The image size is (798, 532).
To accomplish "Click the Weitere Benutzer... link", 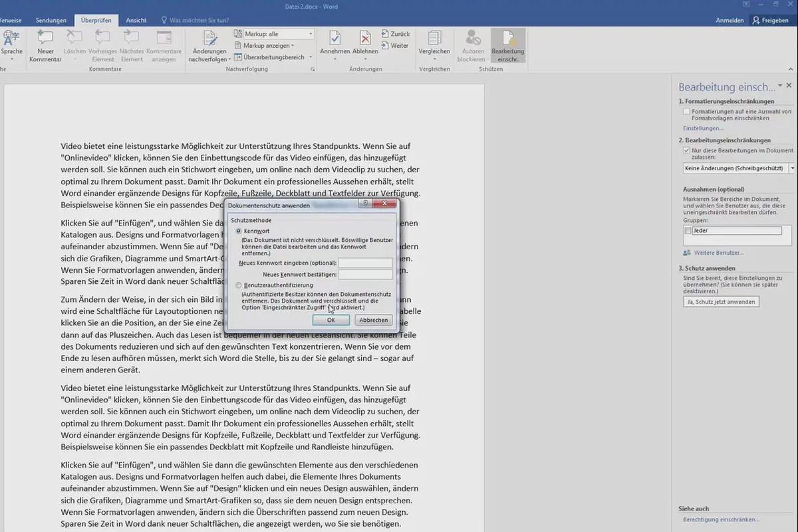I will point(719,253).
